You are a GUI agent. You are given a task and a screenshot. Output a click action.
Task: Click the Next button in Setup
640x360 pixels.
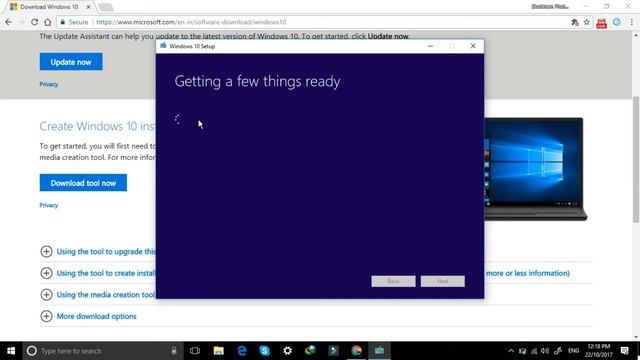click(443, 281)
